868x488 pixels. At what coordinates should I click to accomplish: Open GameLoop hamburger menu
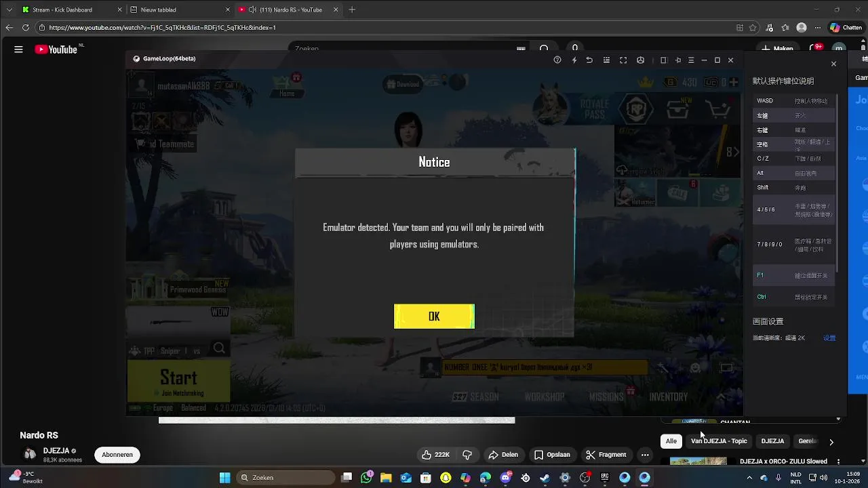(x=691, y=60)
